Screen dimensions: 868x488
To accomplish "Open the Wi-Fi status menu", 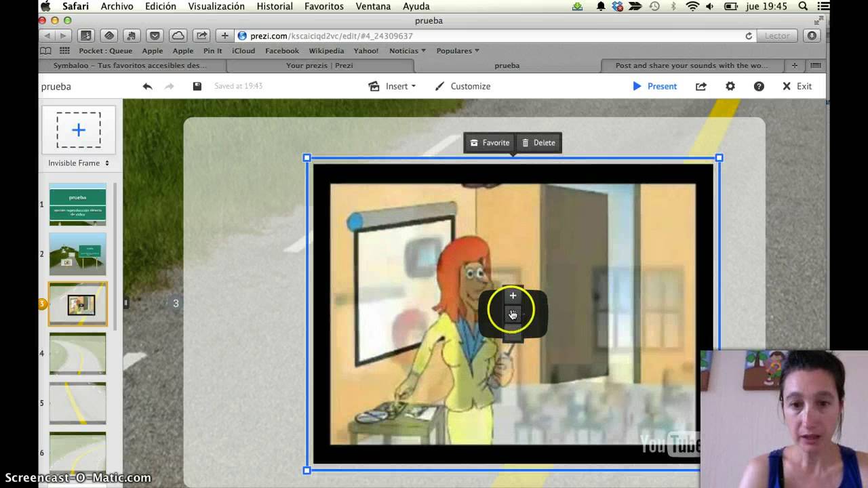I will (692, 6).
